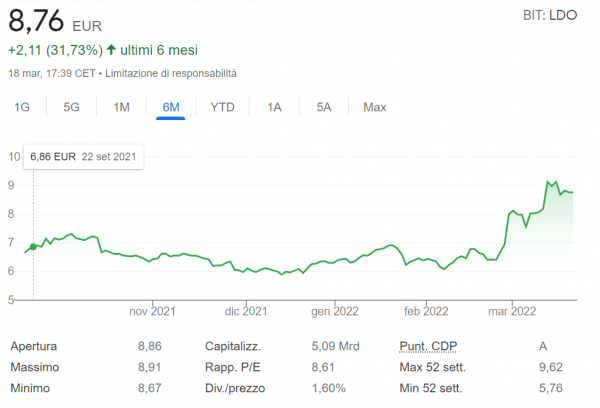Choose the 5A time range
Image resolution: width=600 pixels, height=408 pixels.
pos(323,107)
